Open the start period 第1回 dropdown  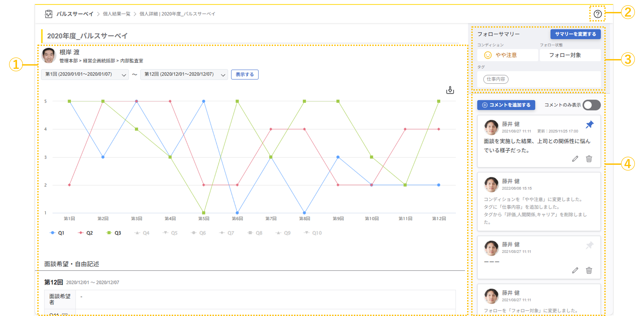[x=85, y=74]
